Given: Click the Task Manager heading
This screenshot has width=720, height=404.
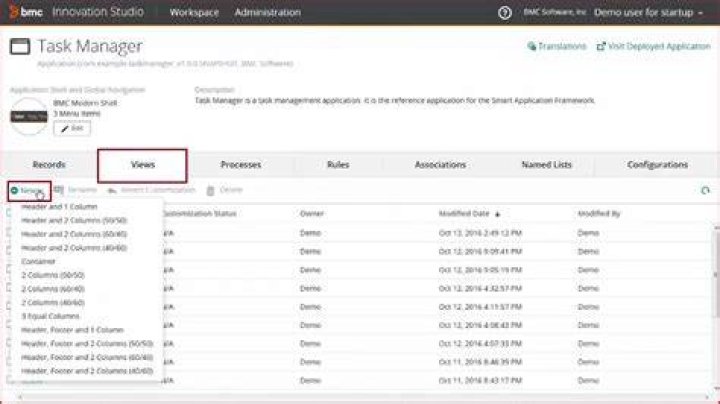Looking at the screenshot, I should click(90, 46).
